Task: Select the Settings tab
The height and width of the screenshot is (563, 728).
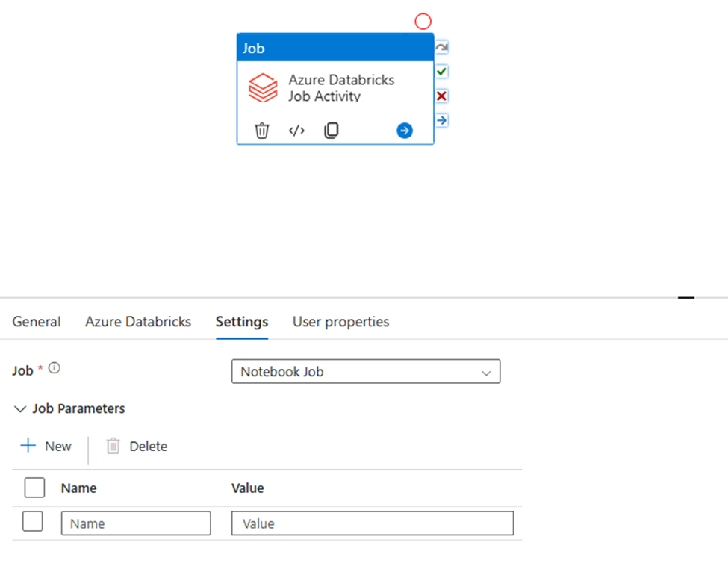Action: click(x=242, y=322)
